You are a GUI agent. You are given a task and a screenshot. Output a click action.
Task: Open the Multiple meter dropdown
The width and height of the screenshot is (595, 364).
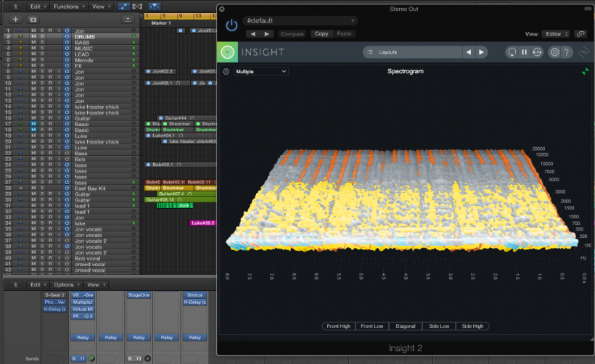[x=260, y=72]
